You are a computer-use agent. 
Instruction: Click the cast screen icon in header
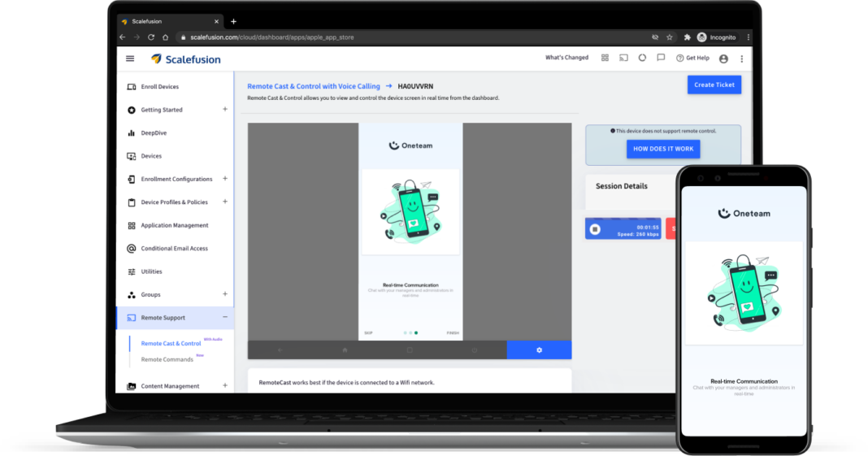click(623, 58)
